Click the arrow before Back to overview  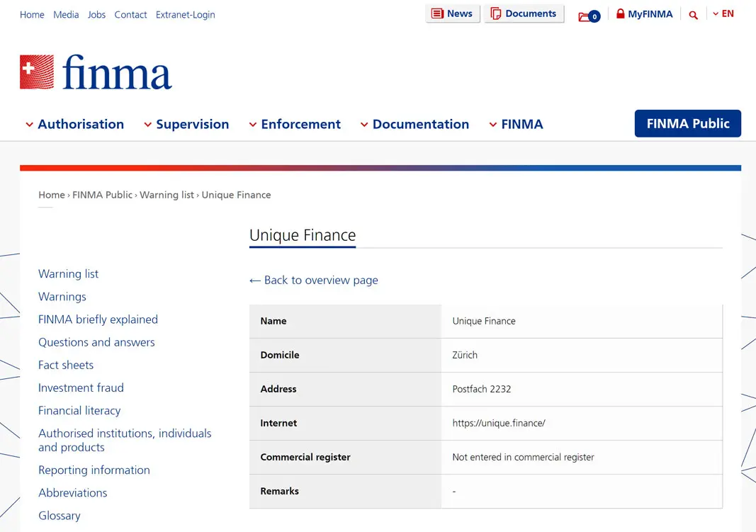(x=254, y=281)
